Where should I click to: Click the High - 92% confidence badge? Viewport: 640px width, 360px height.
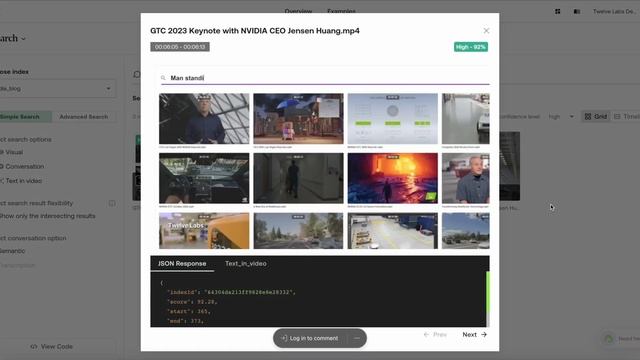(471, 47)
